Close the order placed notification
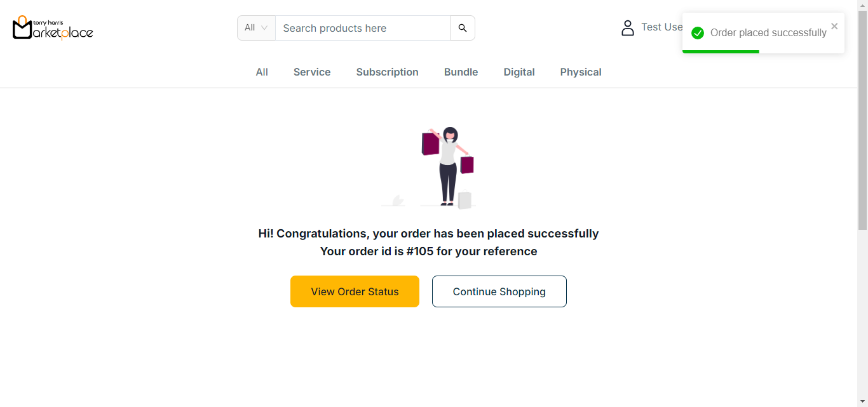Viewport: 868px width, 407px height. point(834,26)
